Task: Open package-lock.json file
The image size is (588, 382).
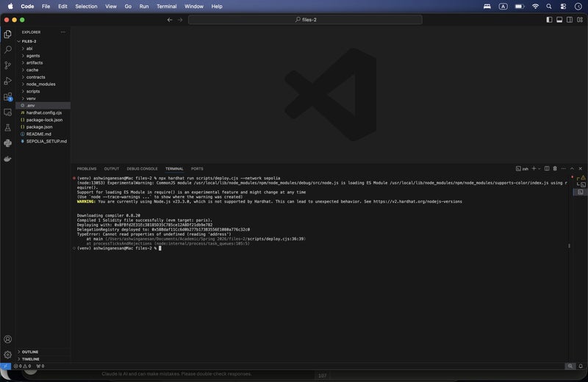Action: 43,120
